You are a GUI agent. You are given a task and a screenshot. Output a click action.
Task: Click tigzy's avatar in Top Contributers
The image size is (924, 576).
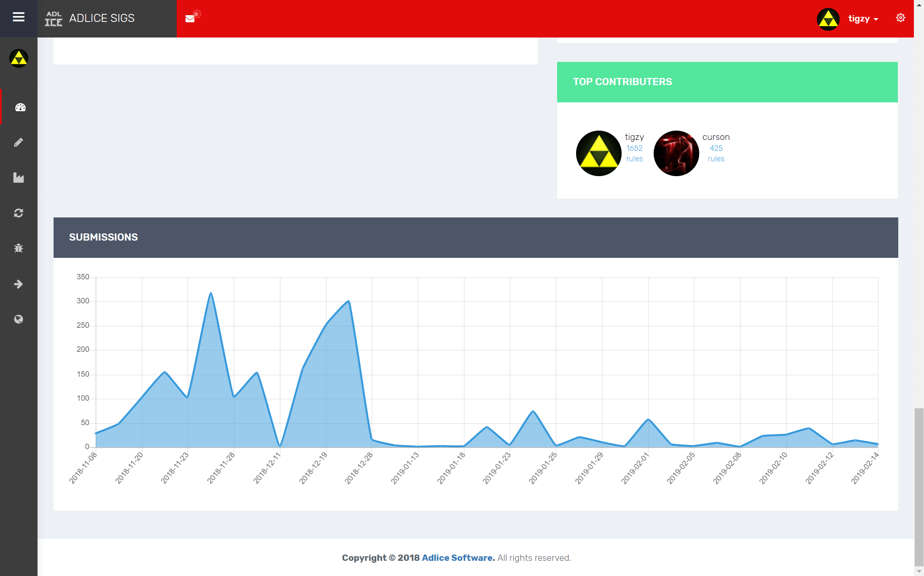pos(598,153)
